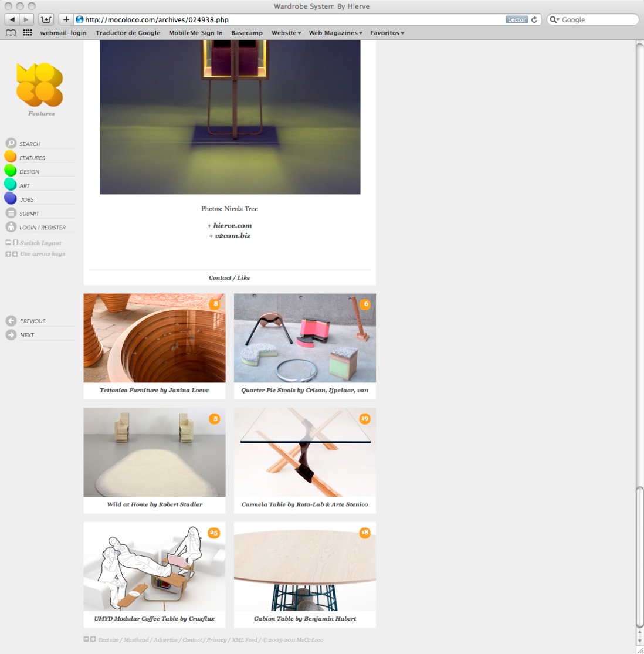Click the Search magnifier icon in sidebar

[11, 143]
